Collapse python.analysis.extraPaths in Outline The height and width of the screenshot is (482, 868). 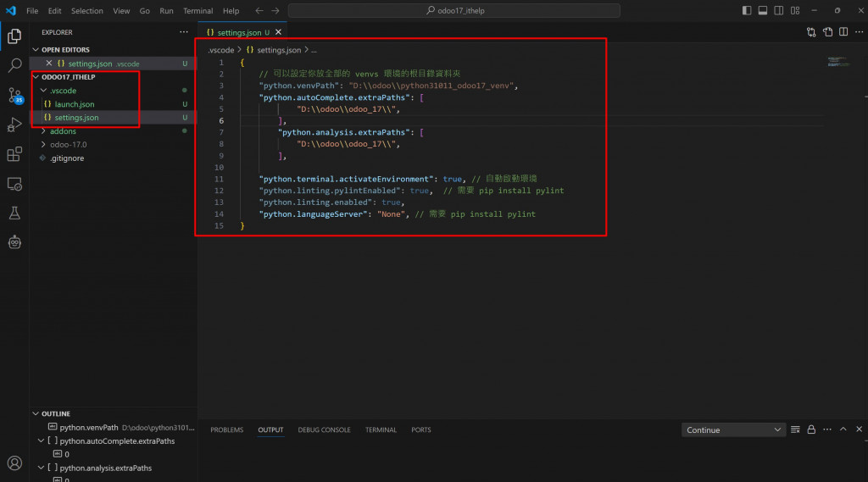tap(41, 468)
